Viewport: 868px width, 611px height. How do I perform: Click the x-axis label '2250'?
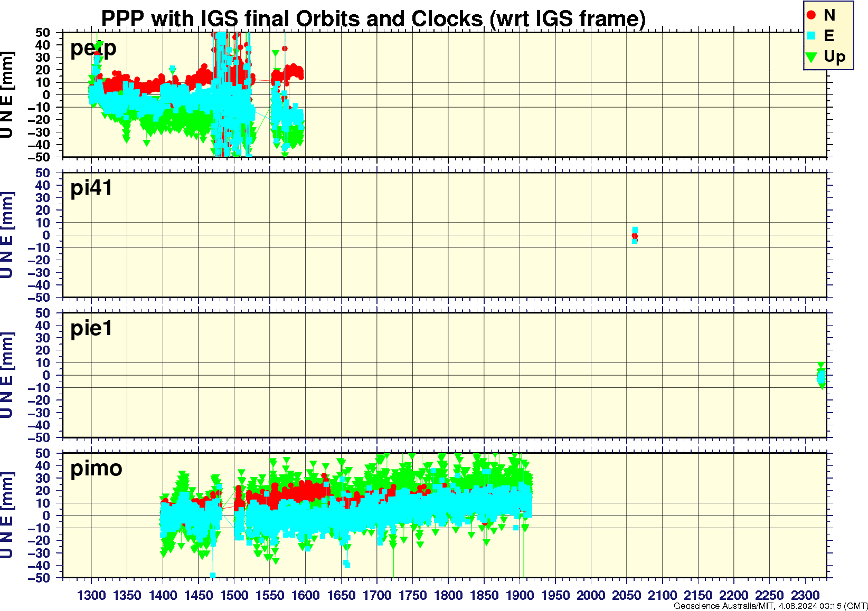769,596
